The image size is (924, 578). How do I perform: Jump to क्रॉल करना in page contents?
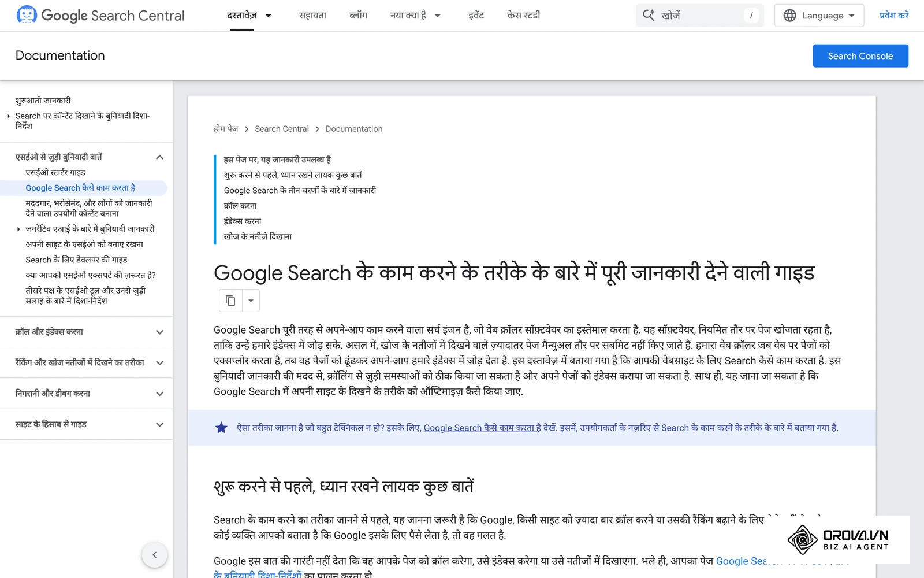tap(240, 206)
